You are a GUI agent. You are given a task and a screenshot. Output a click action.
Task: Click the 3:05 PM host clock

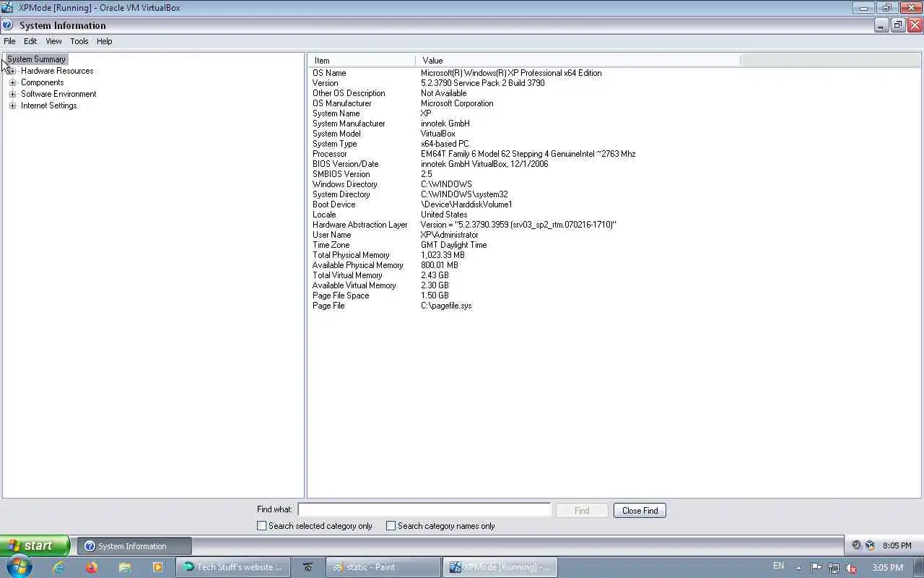point(887,567)
